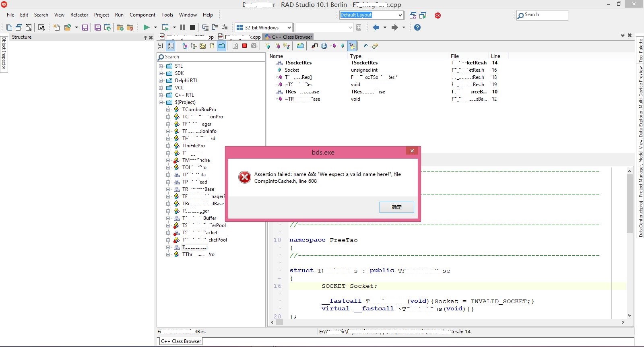Viewport: 644px width, 347px height.
Task: Click the 确定 button in bds.exe dialog
Action: [x=396, y=207]
